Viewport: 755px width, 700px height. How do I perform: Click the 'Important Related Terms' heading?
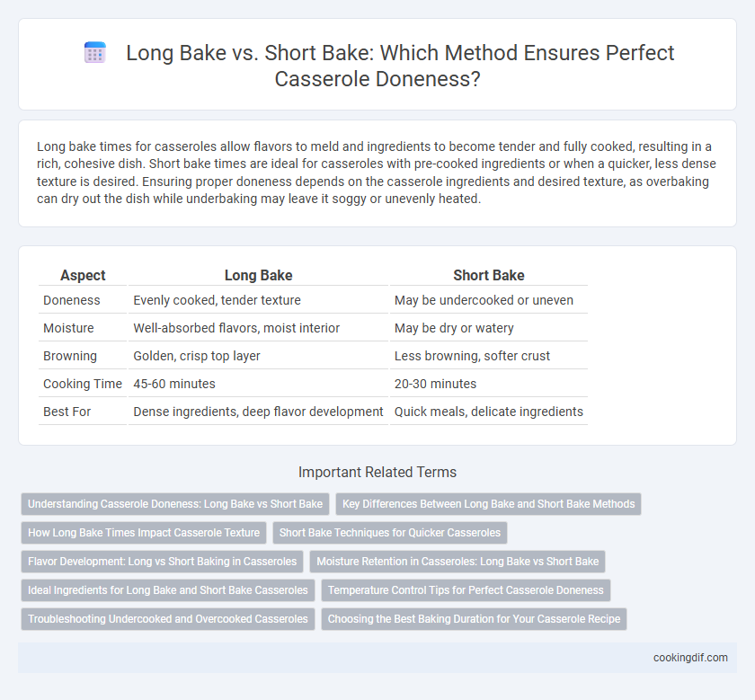coord(377,472)
